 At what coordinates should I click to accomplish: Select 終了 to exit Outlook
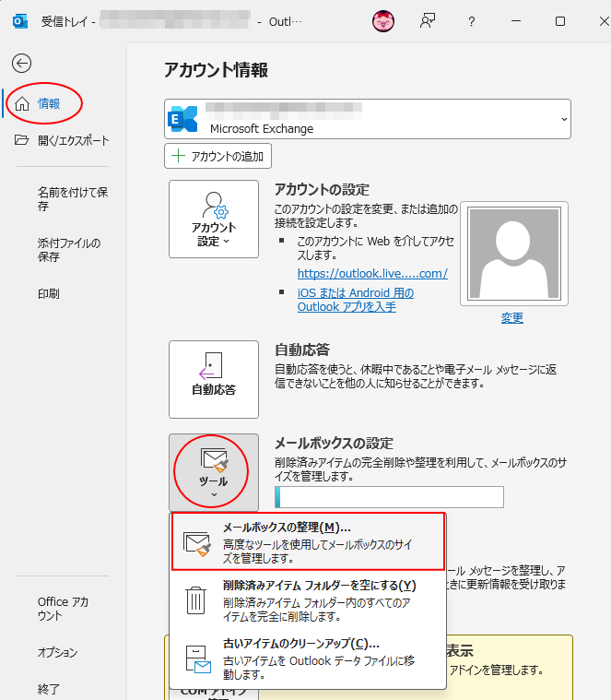[x=49, y=689]
